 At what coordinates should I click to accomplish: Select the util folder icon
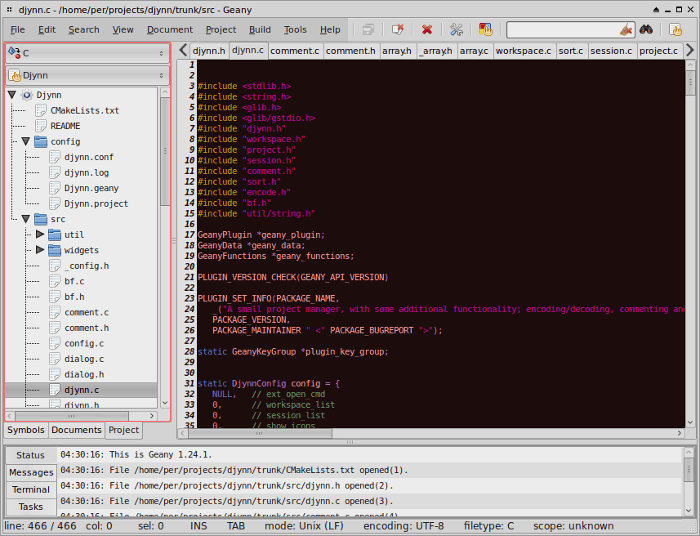click(x=54, y=235)
